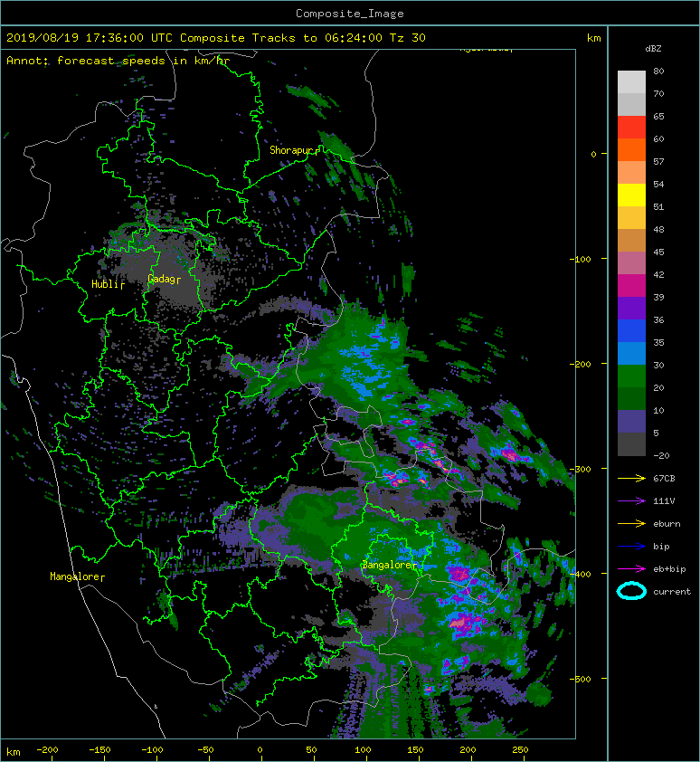Click the -150 km axis tick label
Image resolution: width=700 pixels, height=762 pixels.
99,750
